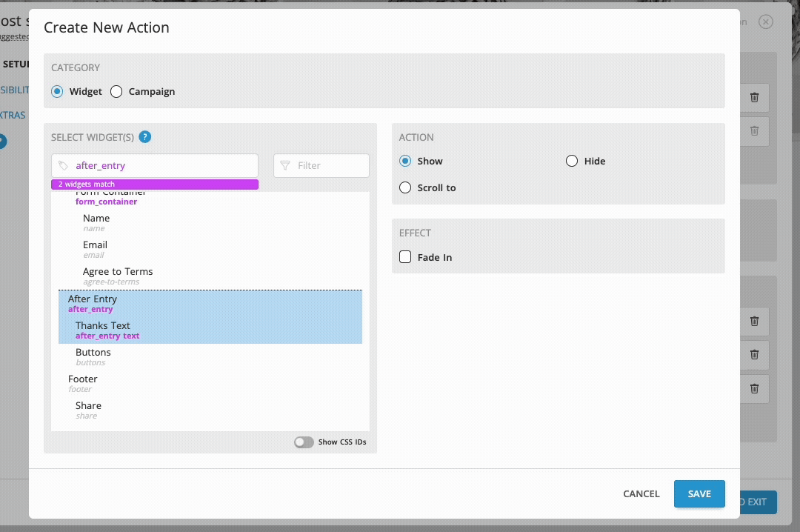800x532 pixels.
Task: Save the new action
Action: point(699,493)
